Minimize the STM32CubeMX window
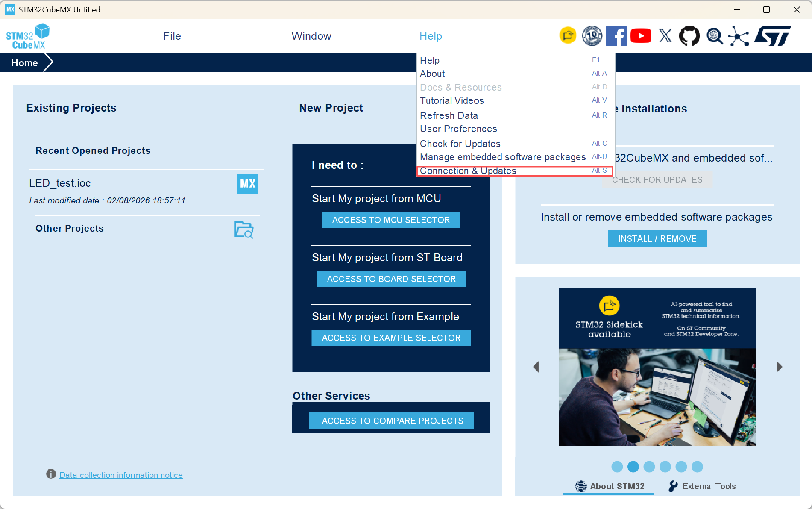812x509 pixels. 737,9
